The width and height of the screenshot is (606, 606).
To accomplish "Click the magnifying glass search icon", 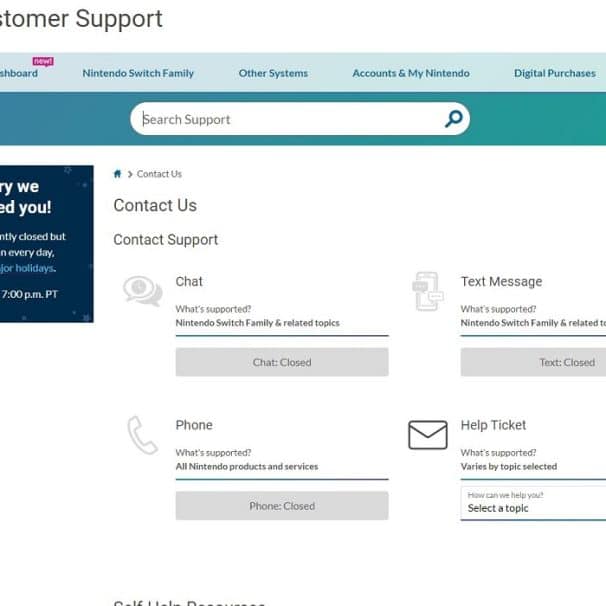I will tap(453, 119).
